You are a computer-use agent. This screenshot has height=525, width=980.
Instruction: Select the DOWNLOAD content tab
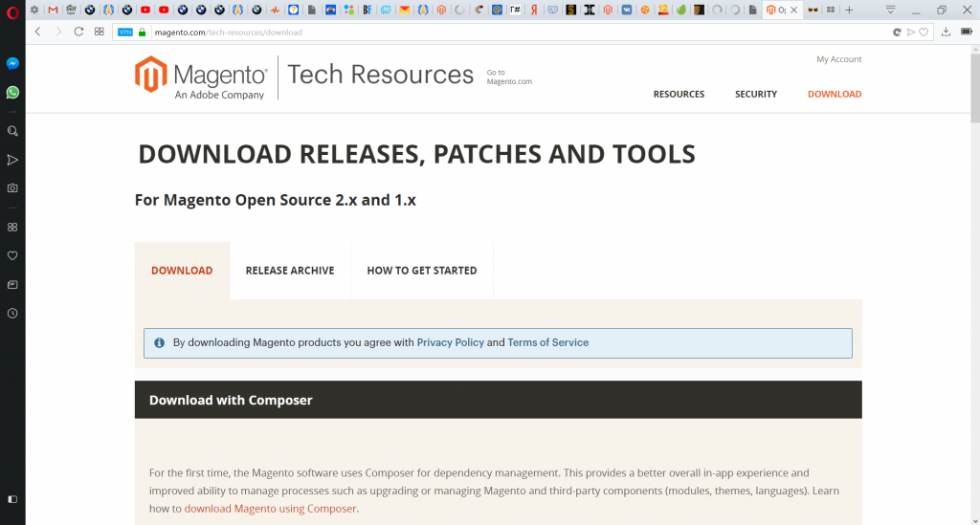(182, 271)
